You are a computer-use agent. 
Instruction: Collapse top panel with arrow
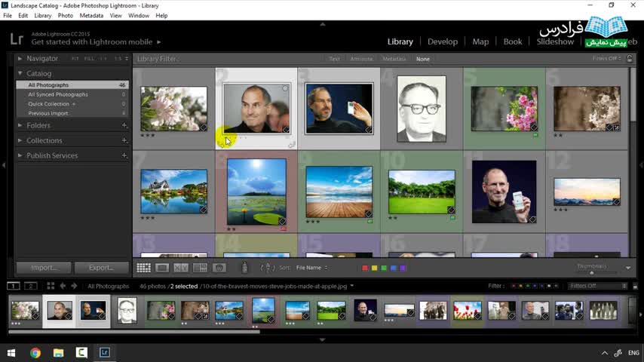pyautogui.click(x=323, y=24)
